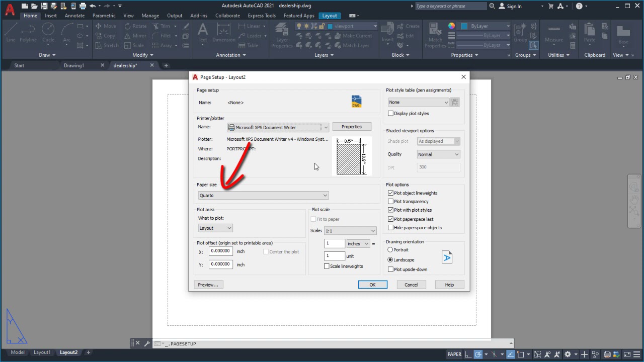The width and height of the screenshot is (644, 362).
Task: Open the customization gear in status bar
Action: [x=568, y=354]
